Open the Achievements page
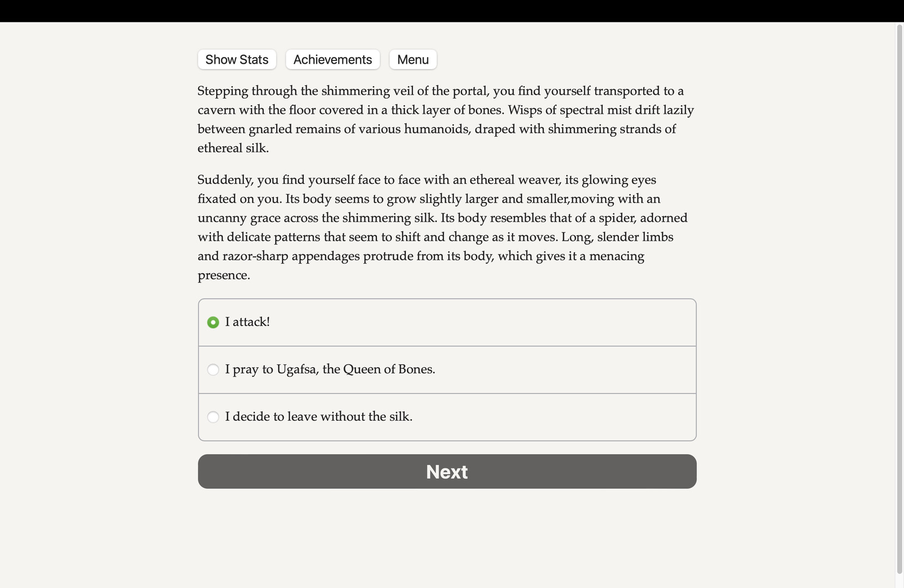The height and width of the screenshot is (588, 904). point(333,59)
